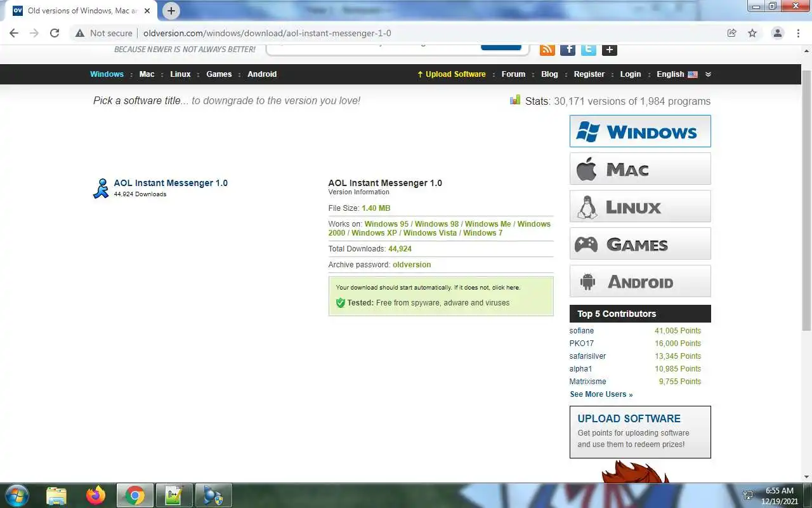Image resolution: width=812 pixels, height=508 pixels.
Task: Share this page via address bar icon
Action: [x=731, y=33]
